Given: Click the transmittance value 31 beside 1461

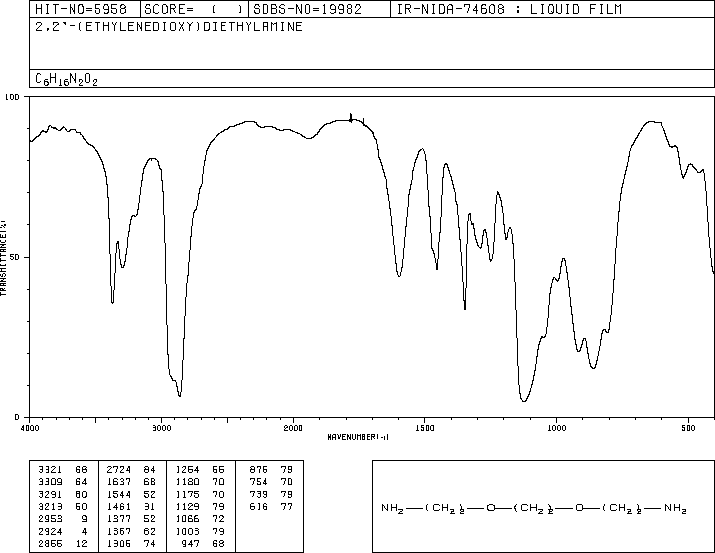Looking at the screenshot, I should click(x=150, y=506).
